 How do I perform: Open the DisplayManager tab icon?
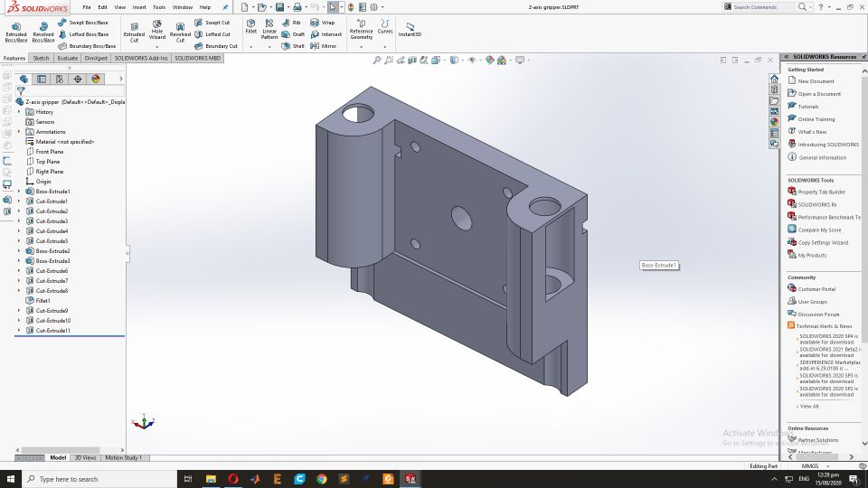coord(96,80)
